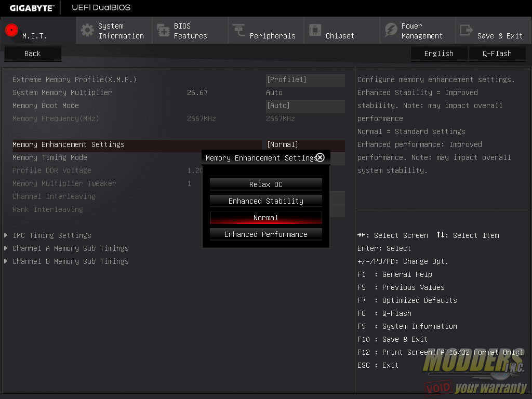Launch Q-Flash utility button

pos(497,54)
